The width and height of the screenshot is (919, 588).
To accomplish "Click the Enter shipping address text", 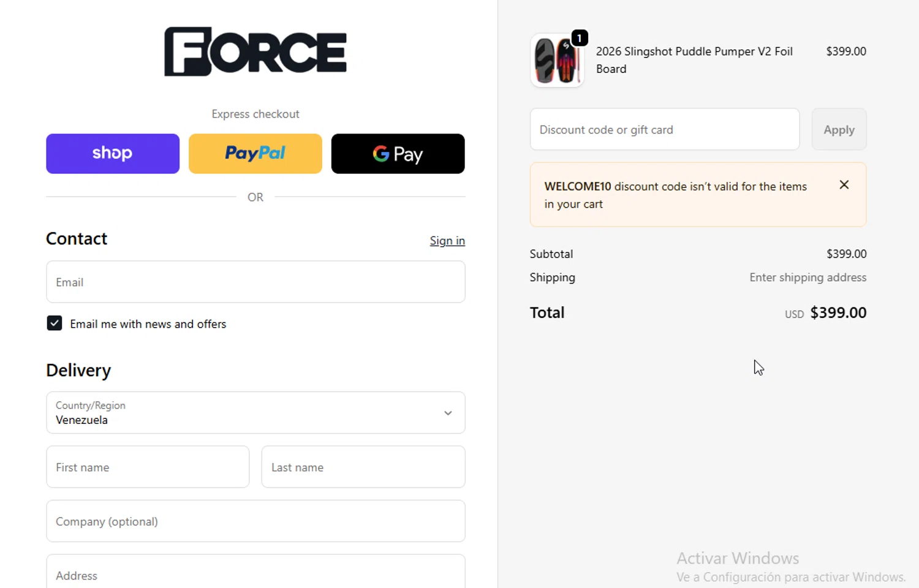I will (x=808, y=277).
